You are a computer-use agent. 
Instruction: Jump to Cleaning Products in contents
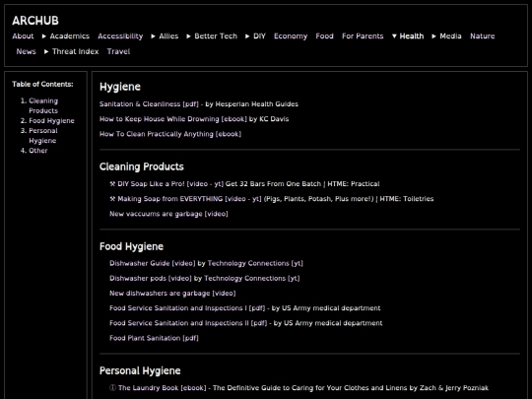click(x=43, y=105)
